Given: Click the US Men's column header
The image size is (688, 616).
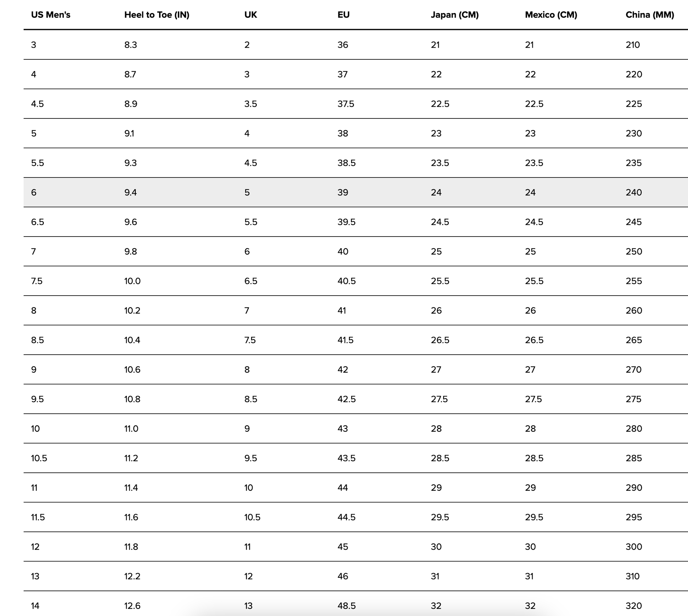Looking at the screenshot, I should coord(51,15).
